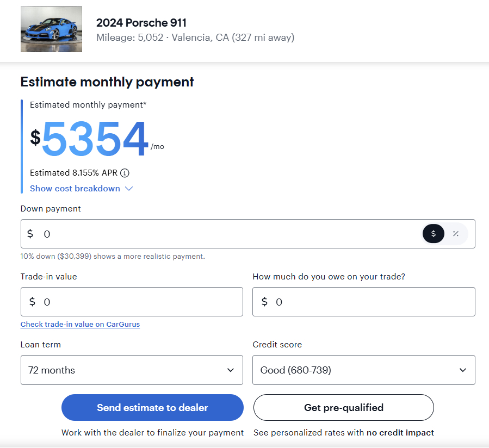Click the dollar sign in owe-on-trade field
The image size is (489, 448).
point(264,302)
